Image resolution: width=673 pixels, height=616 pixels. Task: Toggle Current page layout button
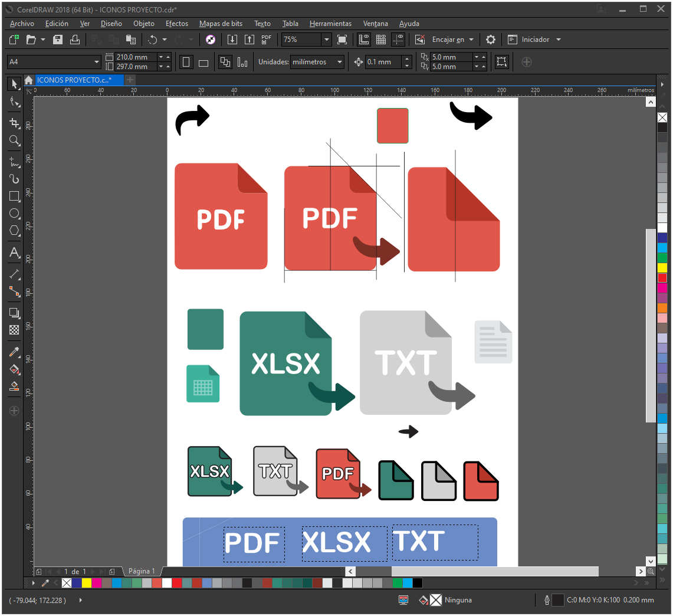242,62
